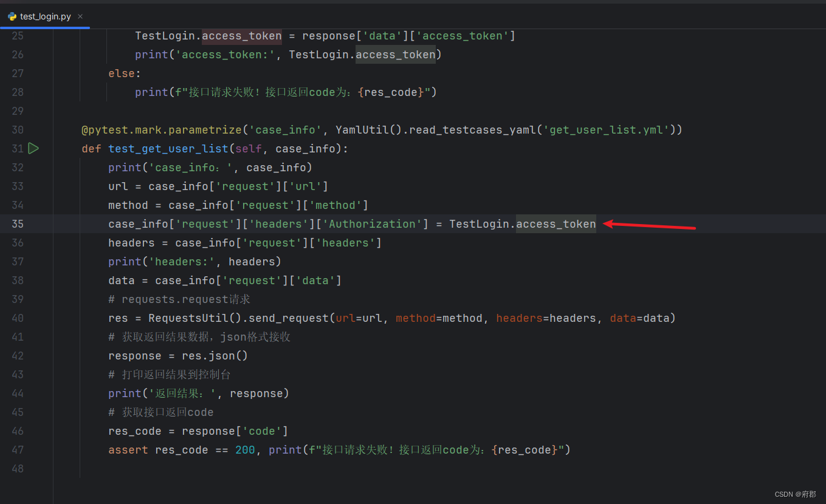Click the else: keyword on line 27
826x504 pixels.
click(125, 73)
